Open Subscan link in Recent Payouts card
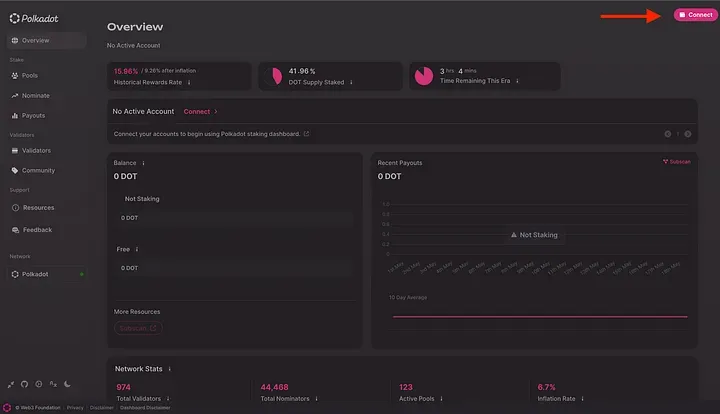 (x=677, y=162)
